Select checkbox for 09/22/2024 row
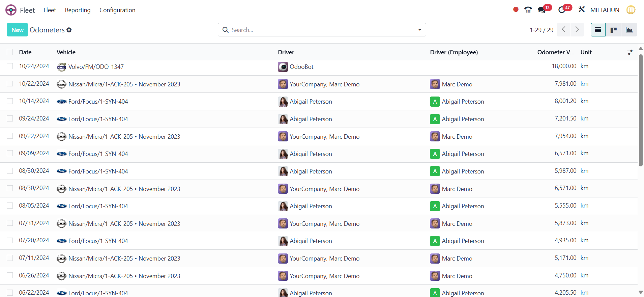644x297 pixels. pos(10,136)
